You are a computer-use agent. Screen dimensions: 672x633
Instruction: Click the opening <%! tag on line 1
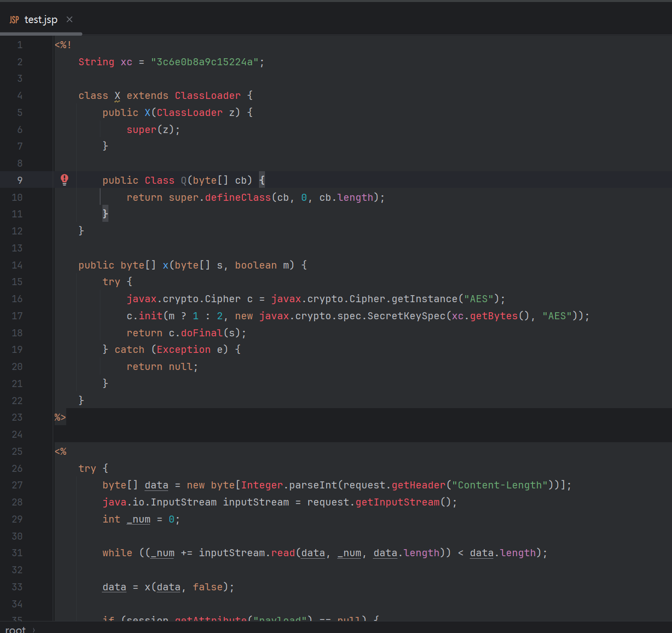pyautogui.click(x=63, y=45)
